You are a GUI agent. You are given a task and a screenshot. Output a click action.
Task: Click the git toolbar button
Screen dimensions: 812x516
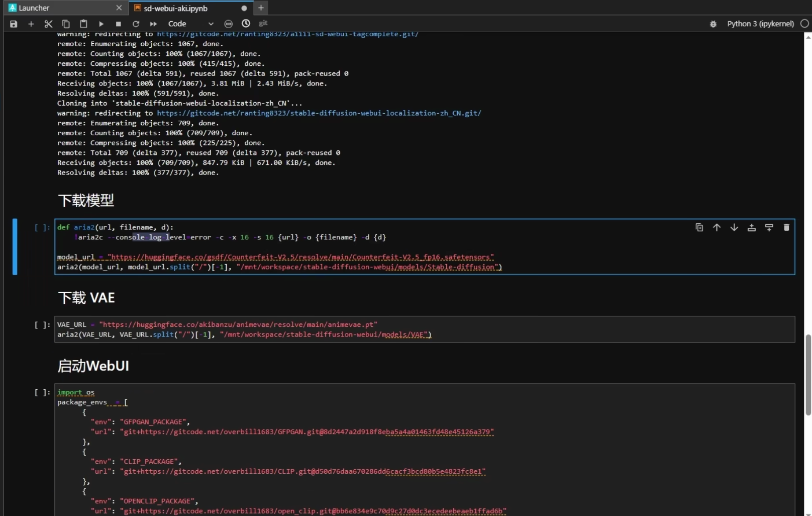pos(263,23)
